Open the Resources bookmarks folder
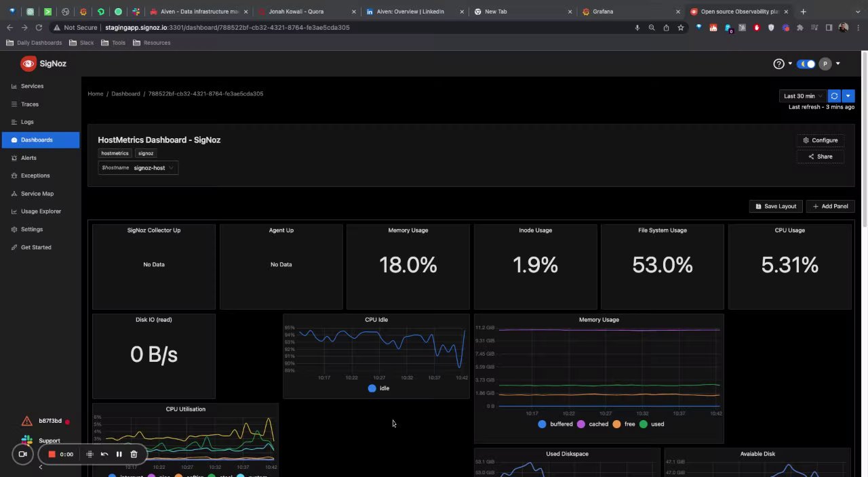 (x=152, y=43)
